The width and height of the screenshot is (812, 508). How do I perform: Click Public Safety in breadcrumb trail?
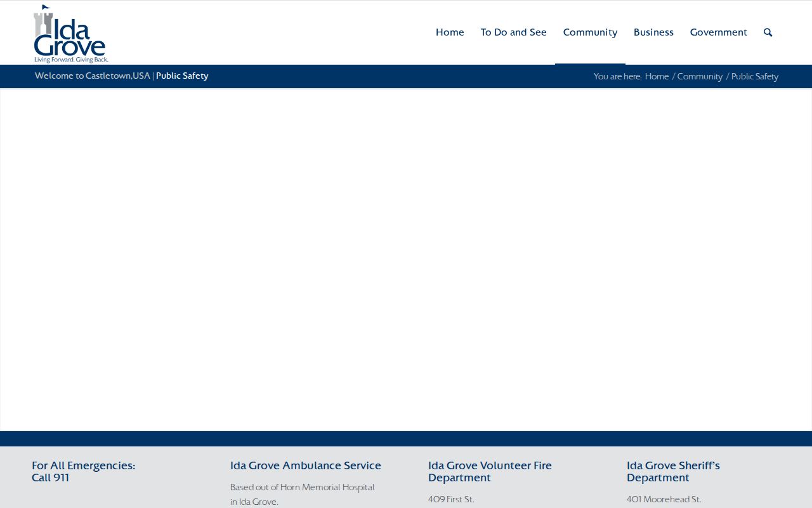[x=755, y=76]
